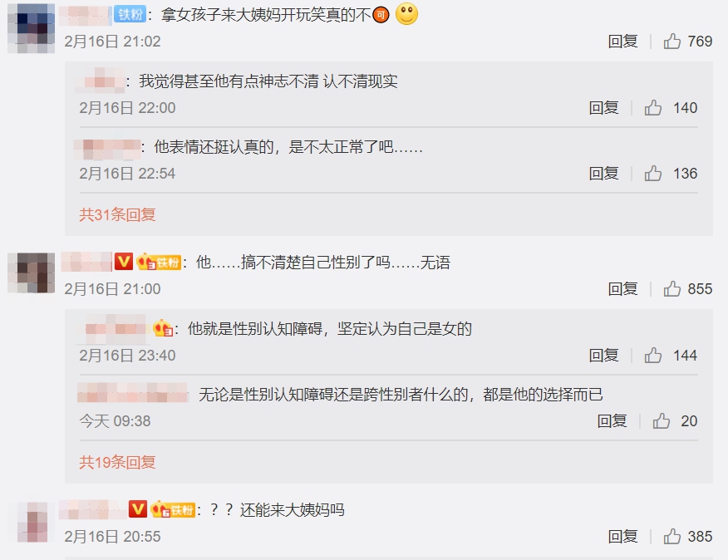The height and width of the screenshot is (560, 728).
Task: Expand 共31条回复 reply thread
Action: click(x=117, y=214)
